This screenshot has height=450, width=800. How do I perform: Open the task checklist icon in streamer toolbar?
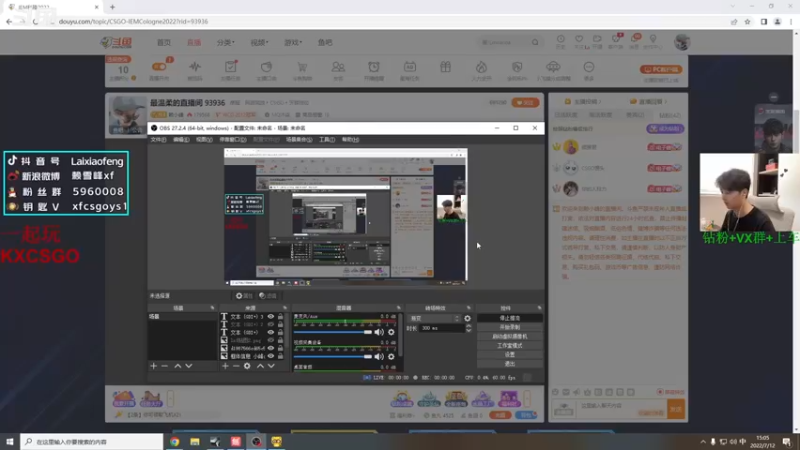231,67
